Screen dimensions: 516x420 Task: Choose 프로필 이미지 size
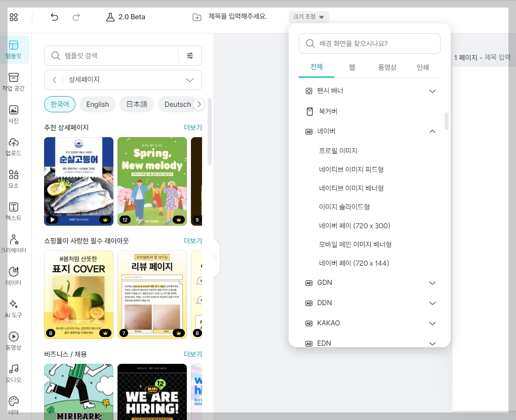(x=338, y=151)
